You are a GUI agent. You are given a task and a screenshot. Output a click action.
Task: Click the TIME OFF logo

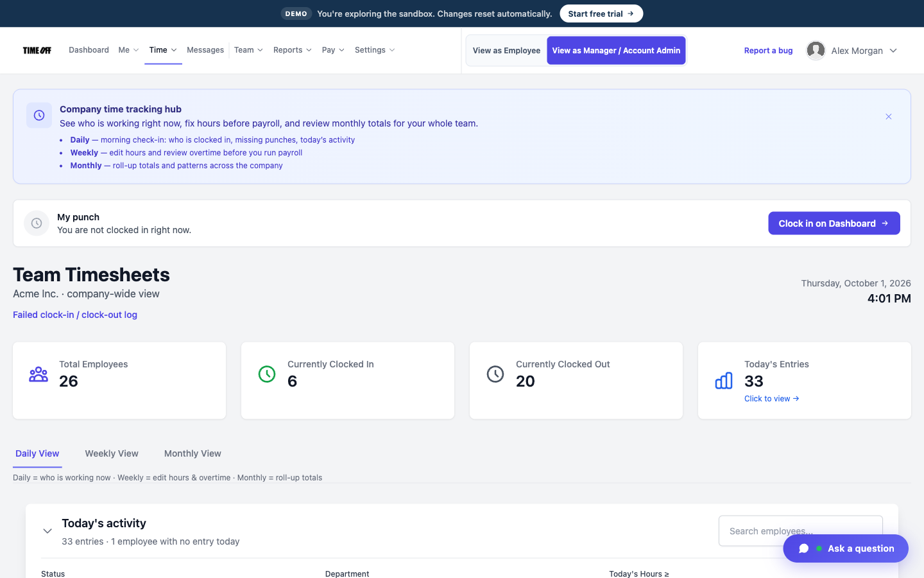pyautogui.click(x=37, y=50)
